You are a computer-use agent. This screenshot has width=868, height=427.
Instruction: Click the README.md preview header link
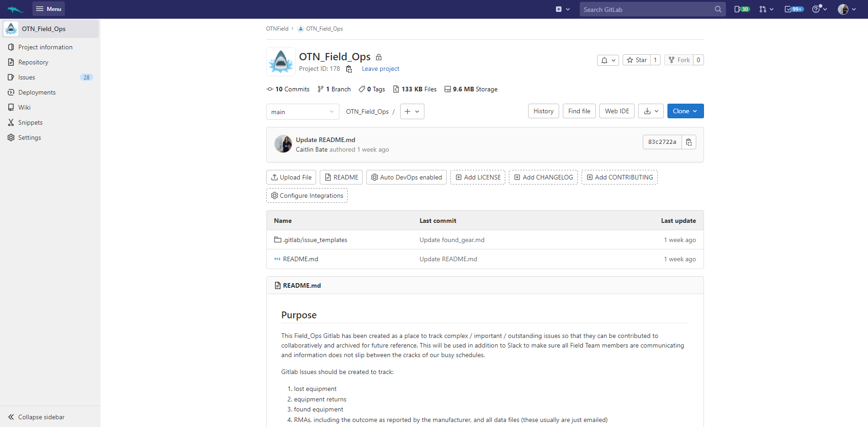(x=302, y=285)
